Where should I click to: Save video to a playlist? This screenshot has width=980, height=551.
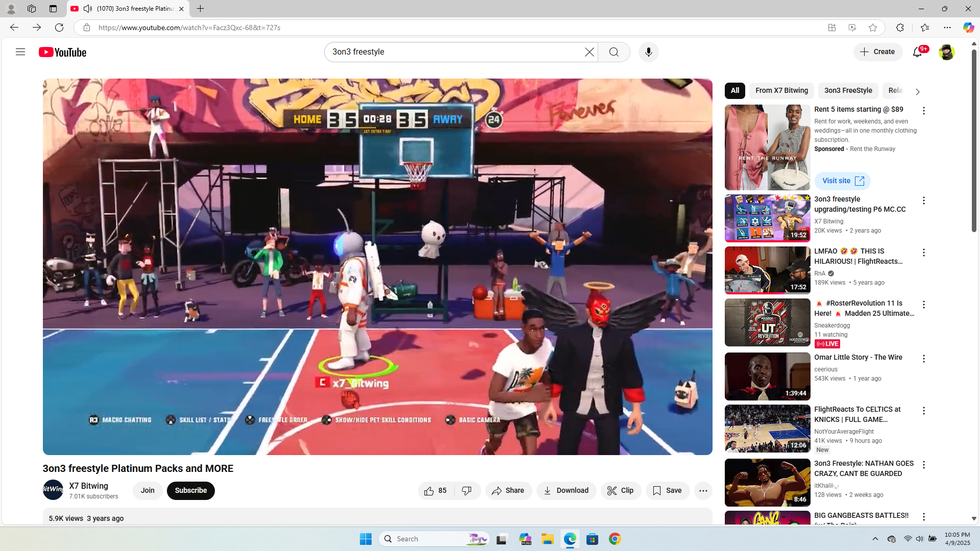(668, 491)
